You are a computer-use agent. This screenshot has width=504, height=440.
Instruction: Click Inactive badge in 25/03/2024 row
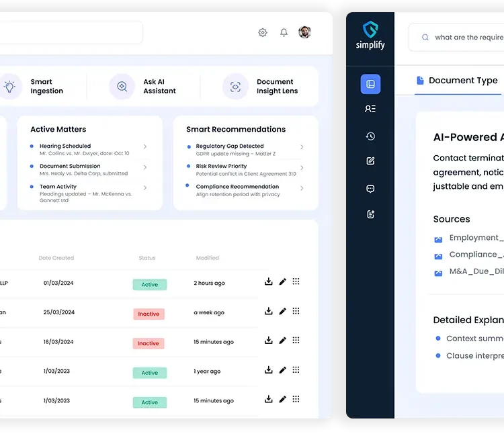[149, 314]
